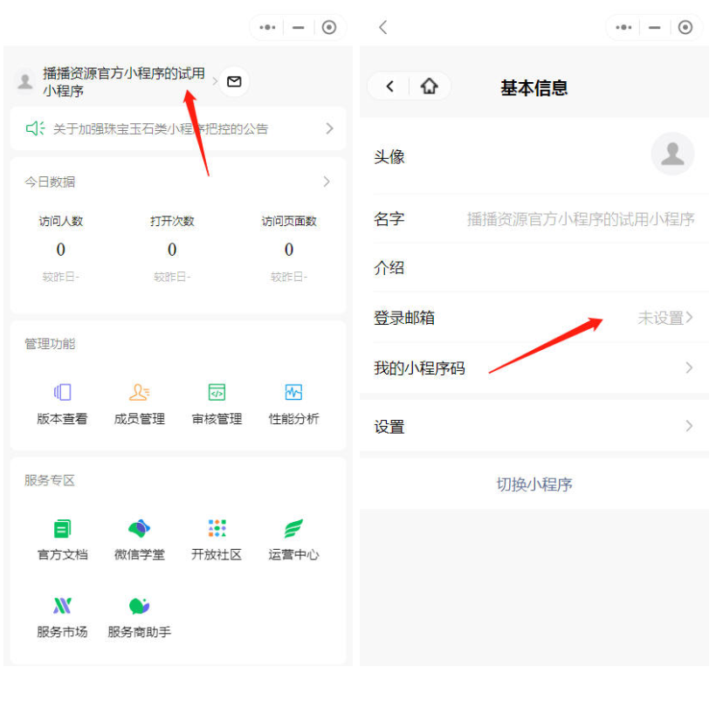This screenshot has width=723, height=728.
Task: Click minimize dash in right panel capsule
Action: [654, 27]
